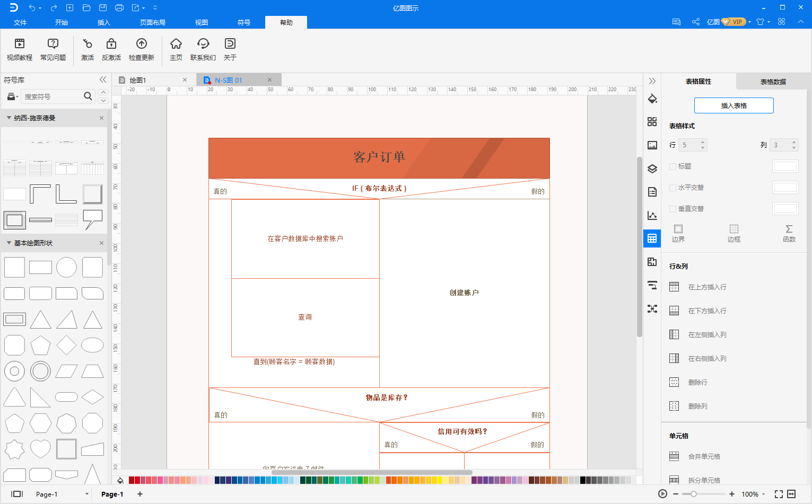The height and width of the screenshot is (504, 812).
Task: Click the redo icon in title bar
Action: pos(54,7)
